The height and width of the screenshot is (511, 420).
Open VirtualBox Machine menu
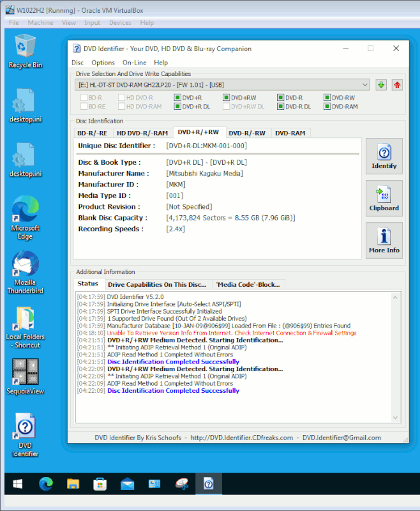(40, 22)
